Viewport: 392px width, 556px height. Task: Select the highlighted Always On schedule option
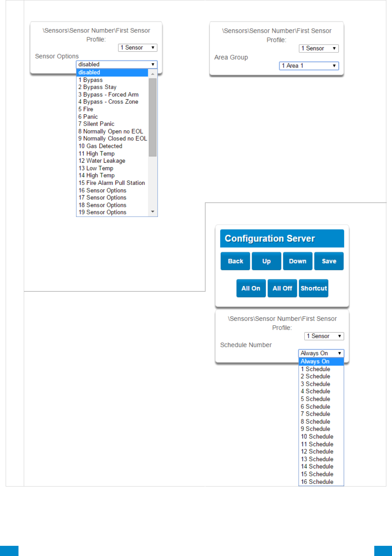coord(321,362)
